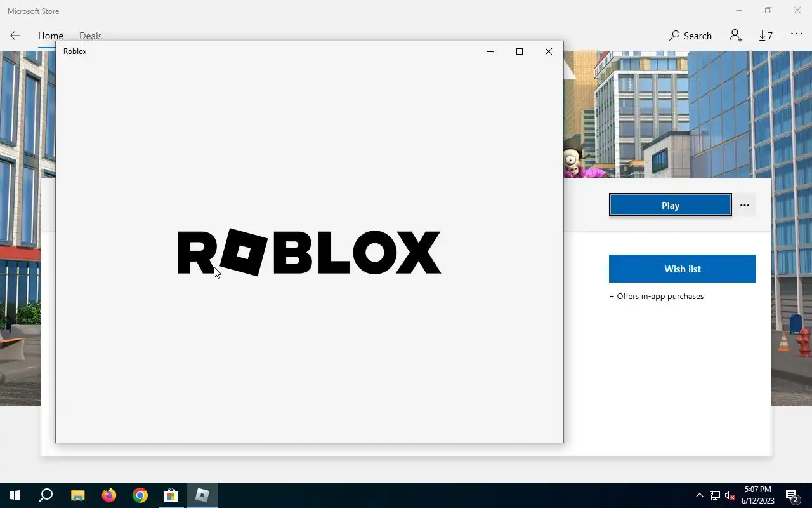Show downloads and updates (7)
Image resolution: width=812 pixels, height=508 pixels.
pos(766,36)
